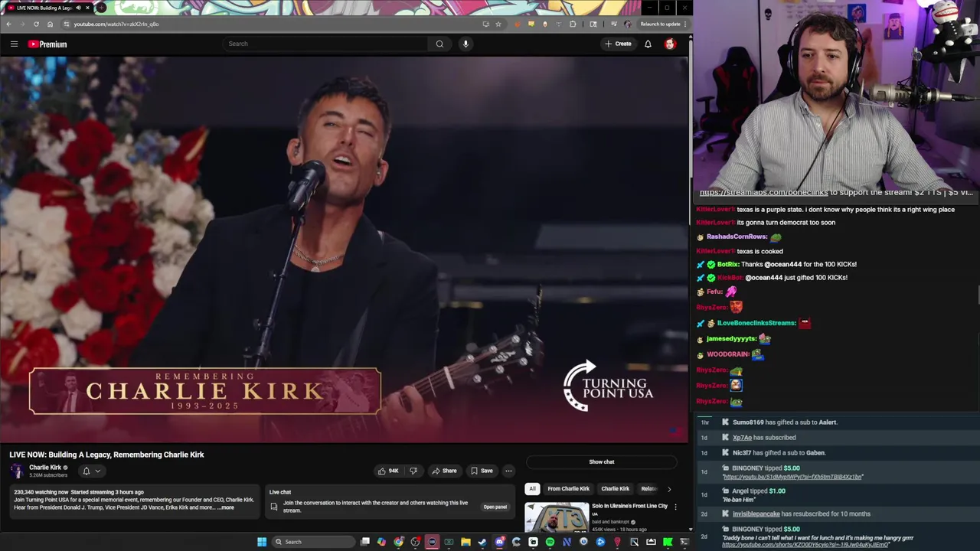The width and height of the screenshot is (980, 551).
Task: Select the All filter chip
Action: tap(532, 489)
